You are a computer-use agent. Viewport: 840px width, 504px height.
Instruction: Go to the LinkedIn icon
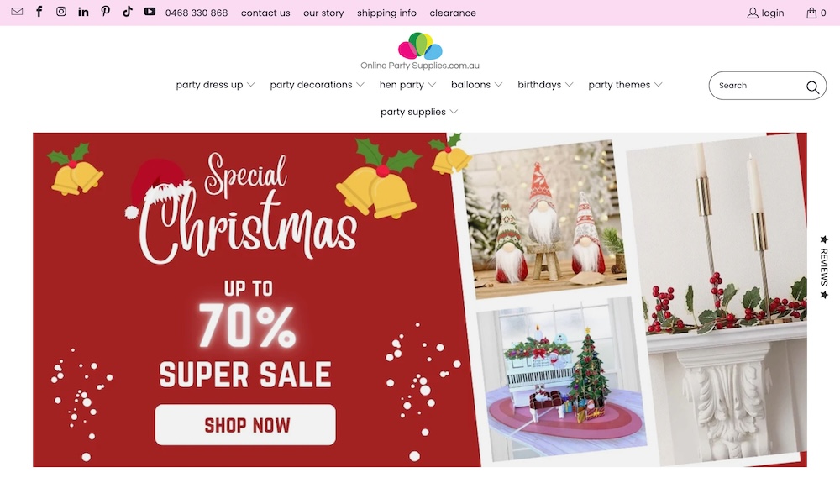(83, 12)
